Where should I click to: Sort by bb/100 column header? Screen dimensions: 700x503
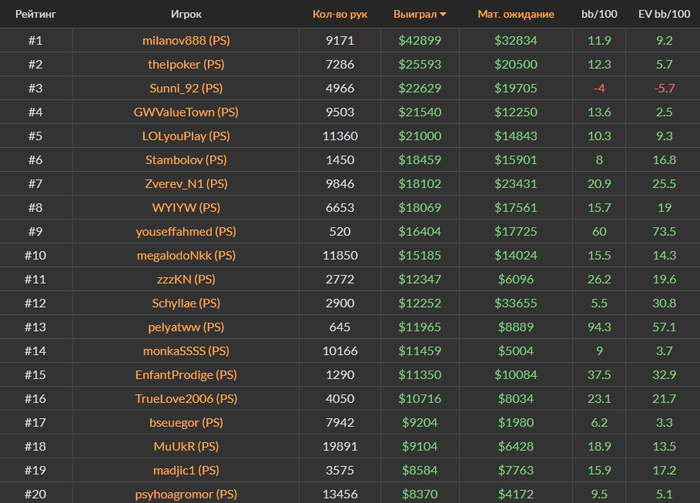(x=598, y=16)
